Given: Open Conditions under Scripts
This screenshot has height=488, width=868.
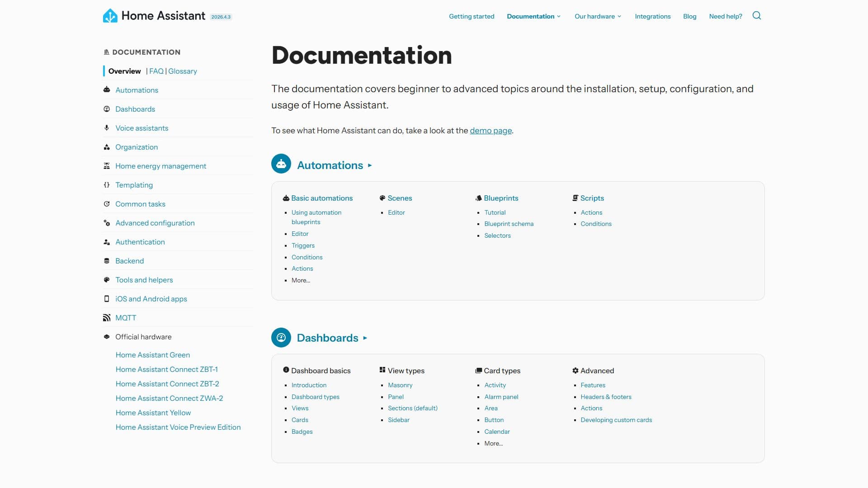Looking at the screenshot, I should point(596,224).
